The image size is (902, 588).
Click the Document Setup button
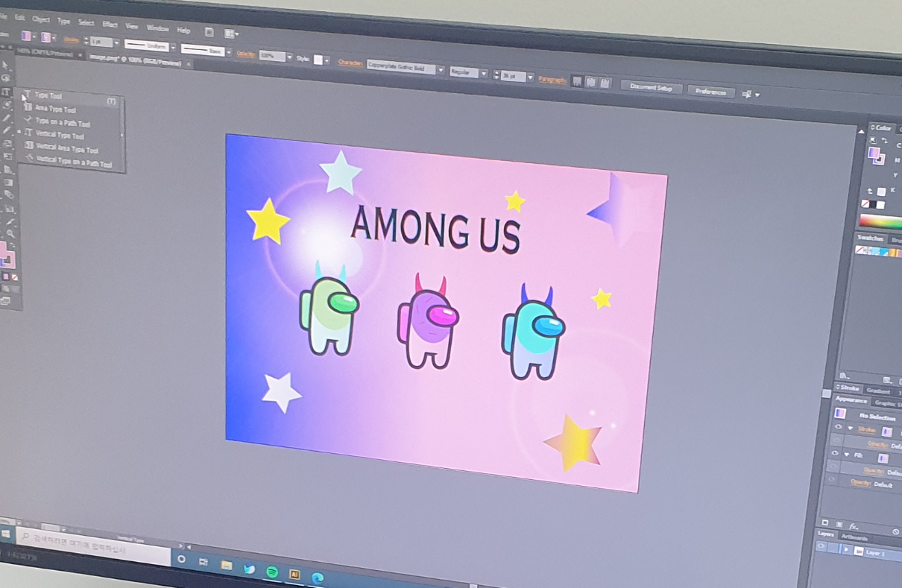click(x=652, y=87)
